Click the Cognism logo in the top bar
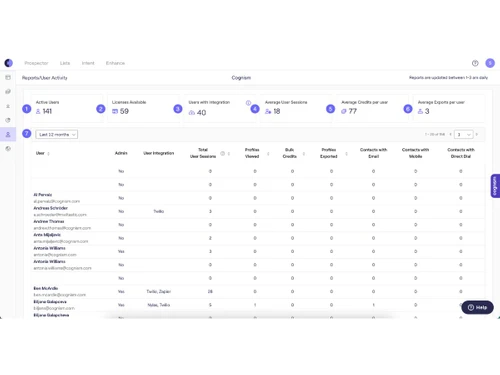 click(9, 63)
